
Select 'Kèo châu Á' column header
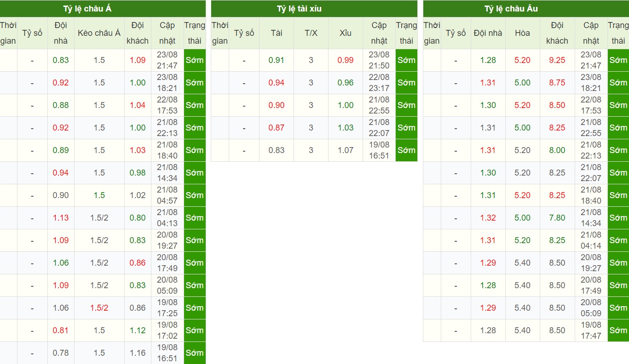pos(99,33)
